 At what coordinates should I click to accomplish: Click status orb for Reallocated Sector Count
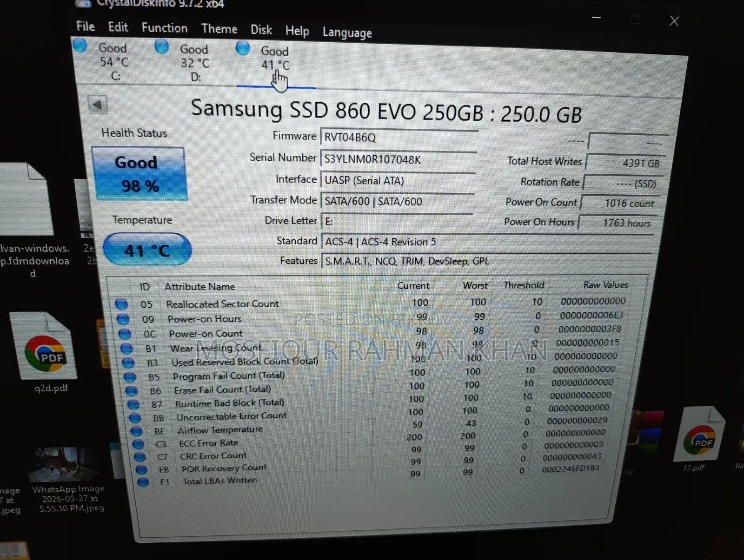(121, 304)
